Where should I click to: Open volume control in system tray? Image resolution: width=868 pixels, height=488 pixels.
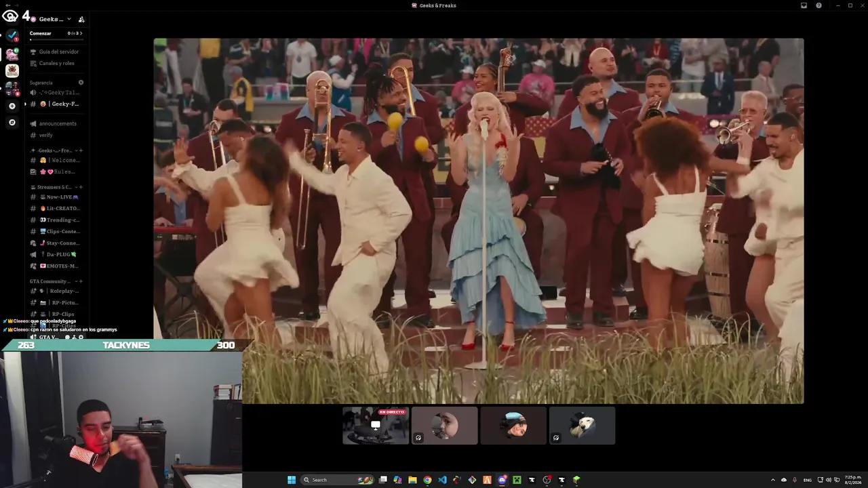click(x=829, y=480)
